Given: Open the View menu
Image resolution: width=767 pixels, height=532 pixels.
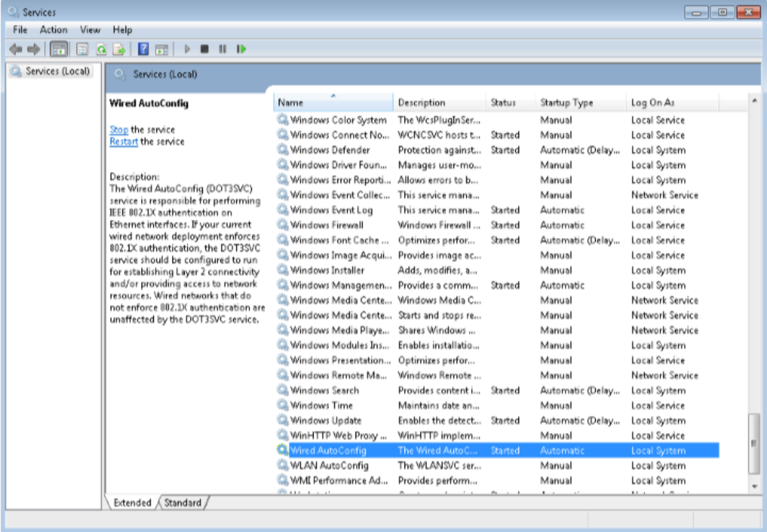Looking at the screenshot, I should click(x=90, y=30).
